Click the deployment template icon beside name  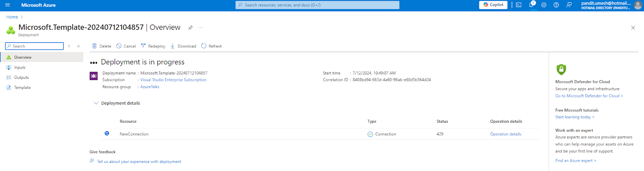[x=93, y=76]
